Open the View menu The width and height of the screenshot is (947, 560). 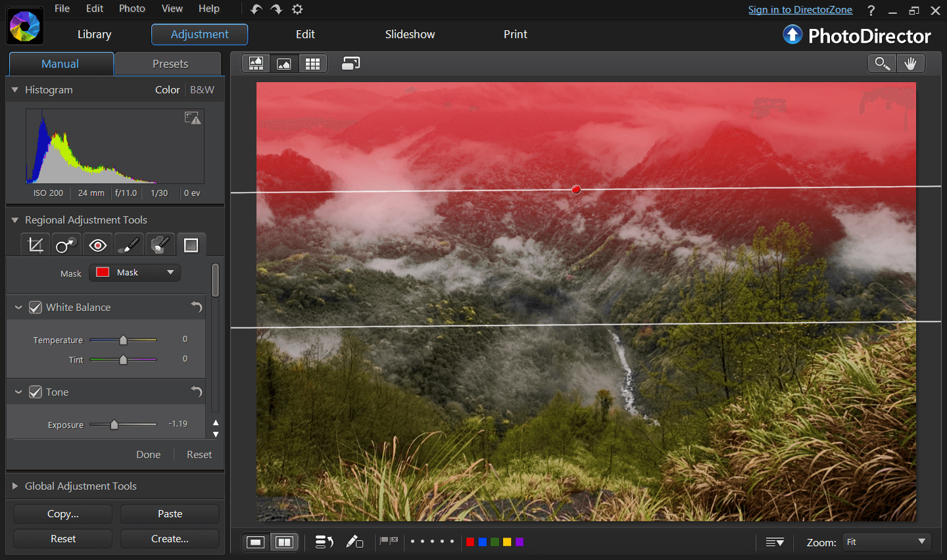[172, 9]
